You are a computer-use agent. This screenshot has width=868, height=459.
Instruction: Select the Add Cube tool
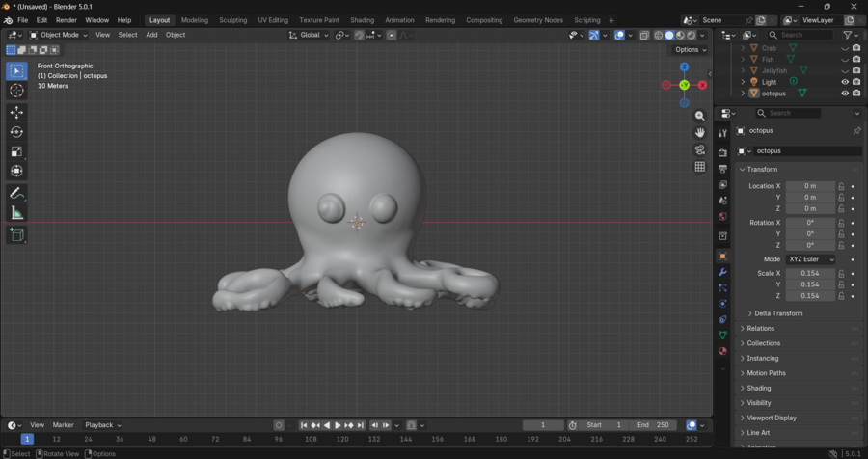point(16,234)
